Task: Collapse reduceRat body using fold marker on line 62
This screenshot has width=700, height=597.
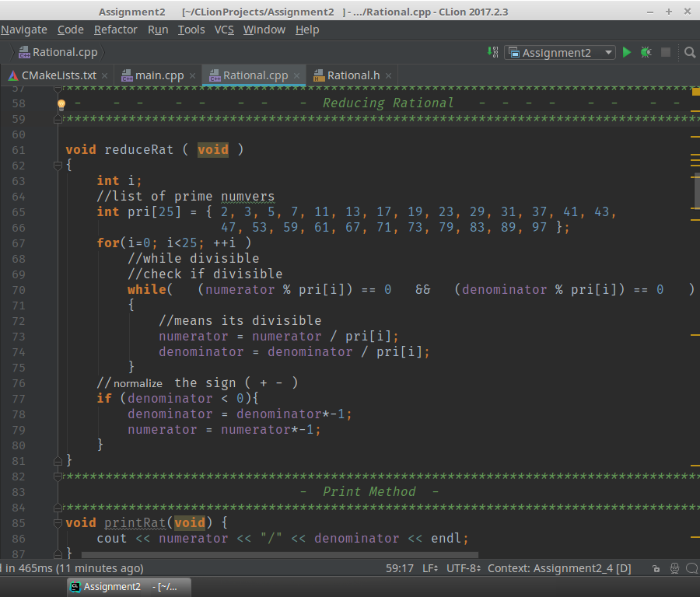Action: (58, 166)
